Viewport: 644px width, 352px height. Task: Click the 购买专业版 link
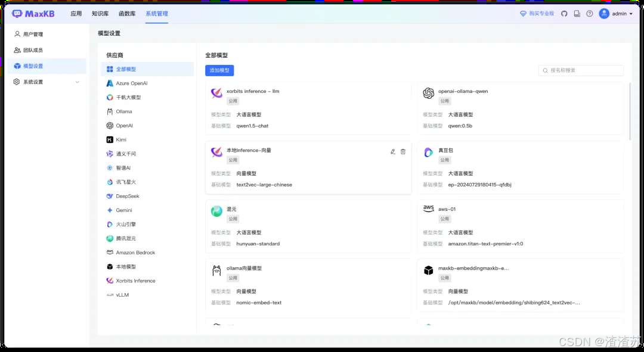tap(541, 14)
